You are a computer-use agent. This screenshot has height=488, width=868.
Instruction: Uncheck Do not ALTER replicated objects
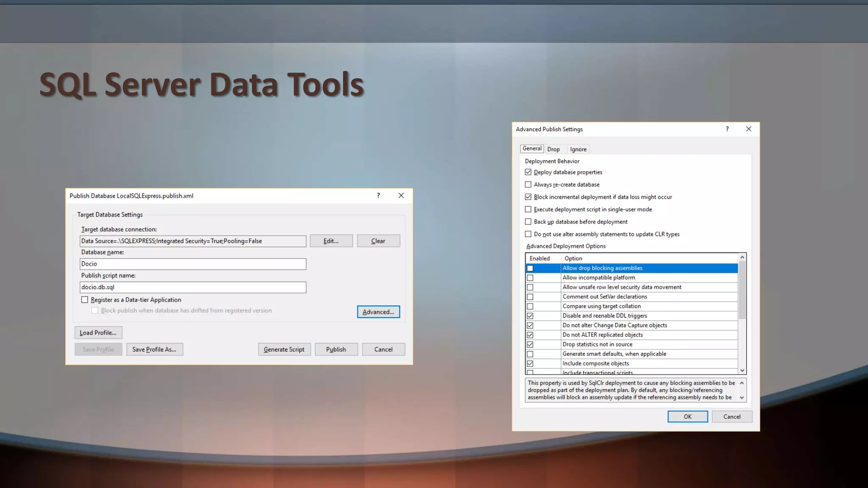click(x=530, y=335)
